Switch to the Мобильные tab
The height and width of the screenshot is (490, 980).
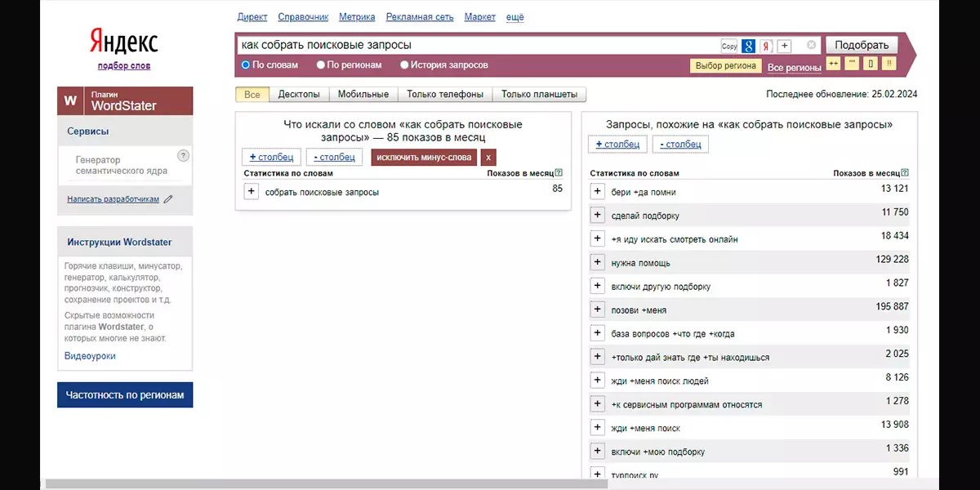click(363, 95)
